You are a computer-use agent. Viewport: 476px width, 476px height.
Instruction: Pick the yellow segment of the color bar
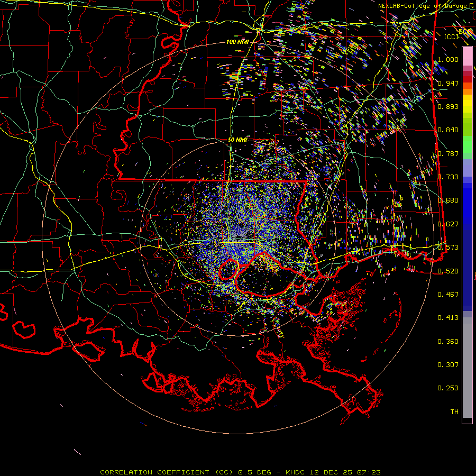tap(467, 104)
